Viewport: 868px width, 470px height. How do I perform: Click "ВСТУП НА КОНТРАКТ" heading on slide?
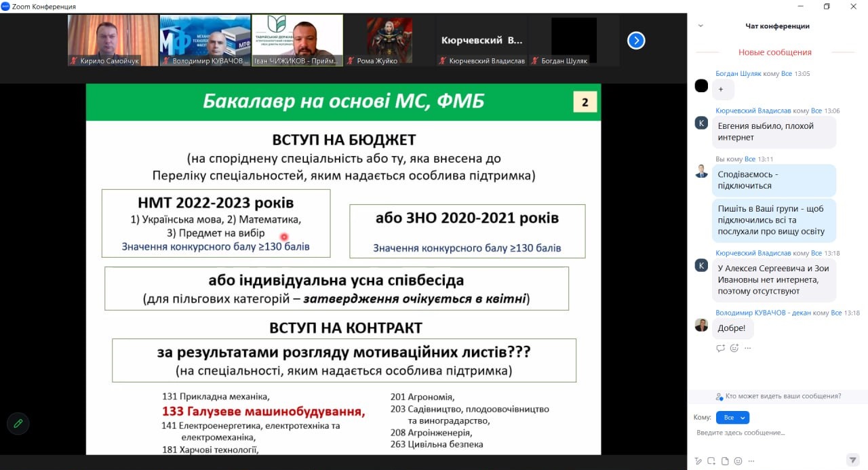click(346, 328)
